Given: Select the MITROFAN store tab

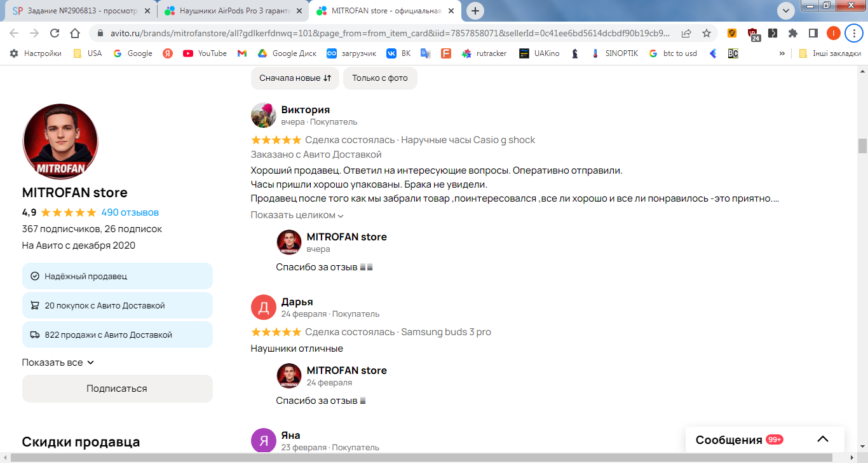Looking at the screenshot, I should pos(386,11).
